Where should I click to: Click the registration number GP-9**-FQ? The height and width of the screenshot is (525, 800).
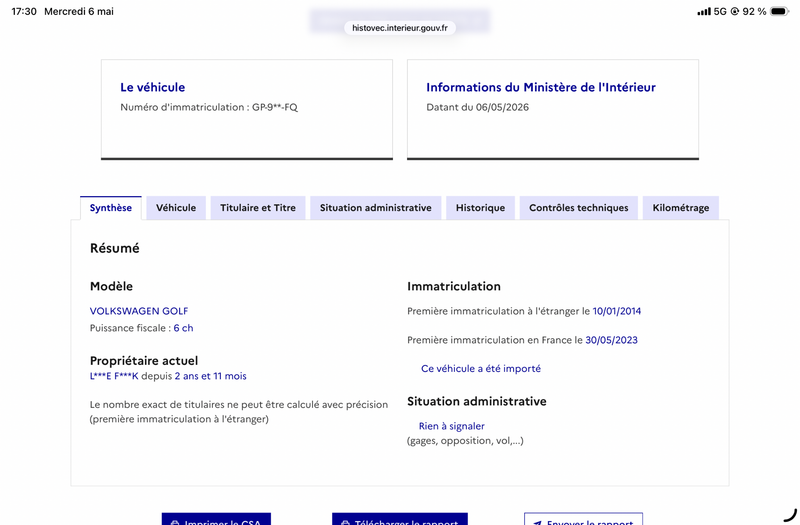coord(275,107)
